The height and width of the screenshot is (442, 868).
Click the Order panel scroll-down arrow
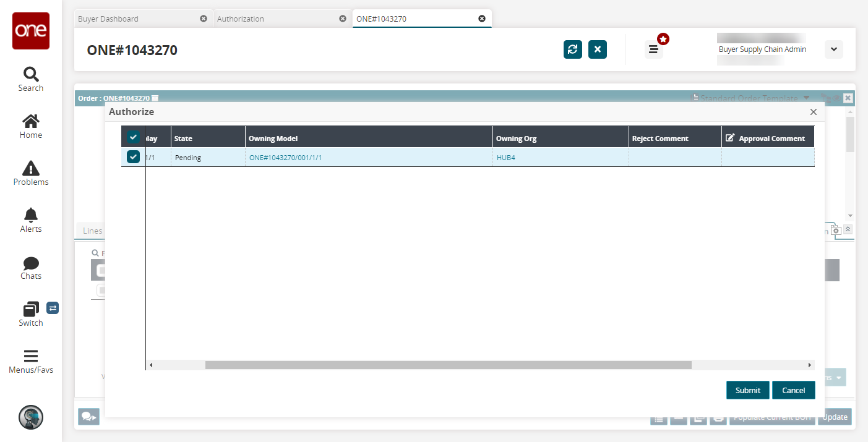click(x=850, y=216)
